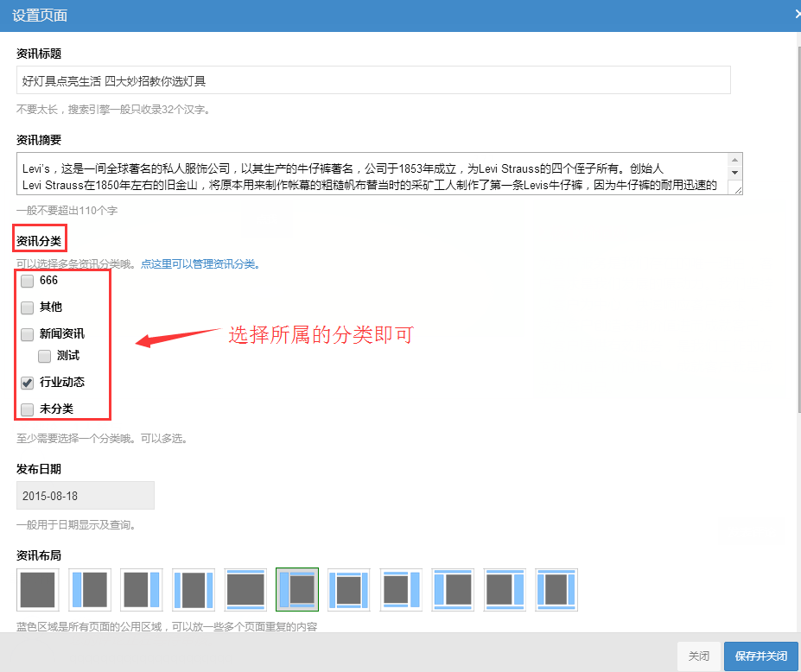The width and height of the screenshot is (801, 672).
Task: Click the summary textarea scroll-down arrow
Action: (x=734, y=173)
